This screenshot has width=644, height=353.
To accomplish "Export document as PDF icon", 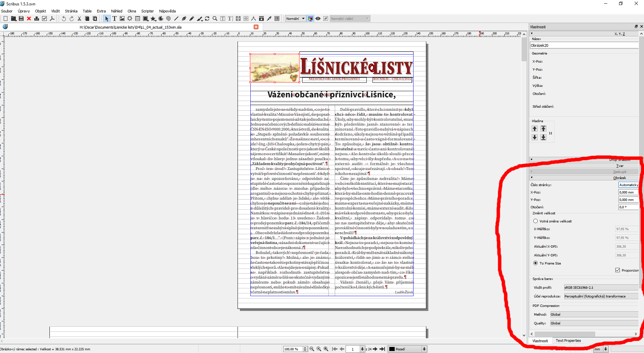I will (52, 19).
